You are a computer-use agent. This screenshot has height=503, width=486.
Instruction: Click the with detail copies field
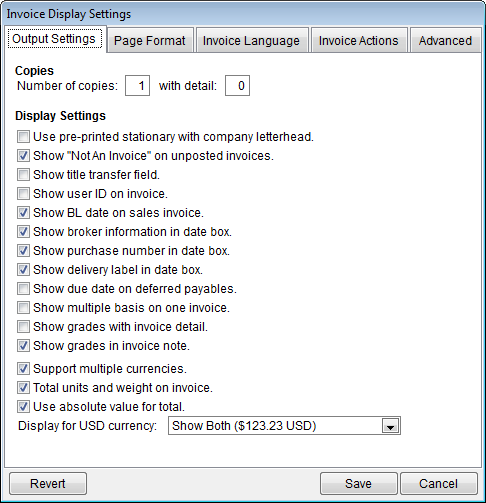[x=237, y=86]
